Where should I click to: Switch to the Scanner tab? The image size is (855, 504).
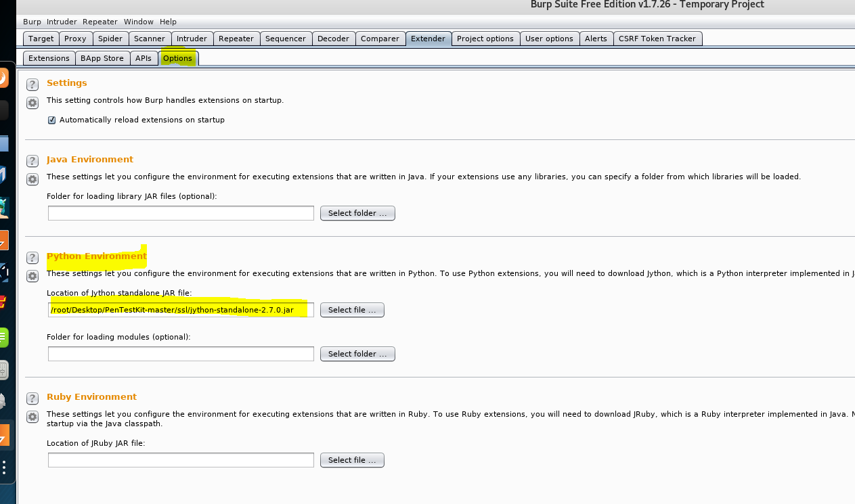click(150, 39)
